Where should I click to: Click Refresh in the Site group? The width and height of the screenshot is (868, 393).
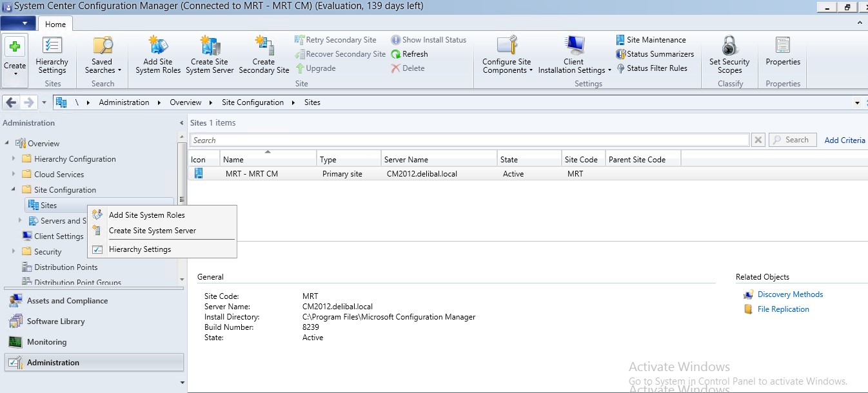pos(409,54)
